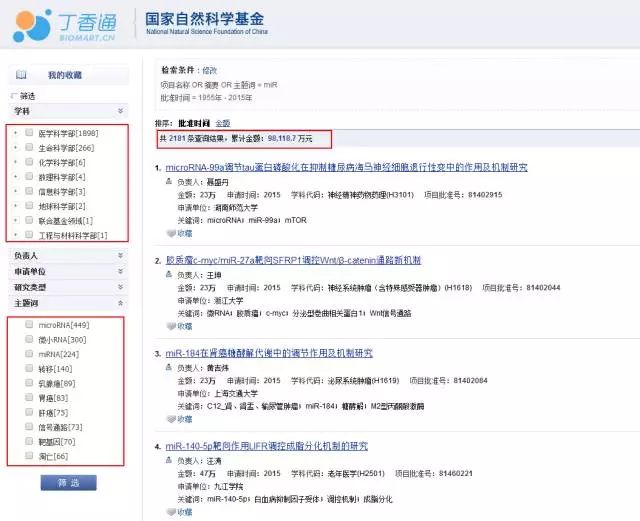
Task: Check the 医学科学部[1898] checkbox
Action: click(x=30, y=133)
